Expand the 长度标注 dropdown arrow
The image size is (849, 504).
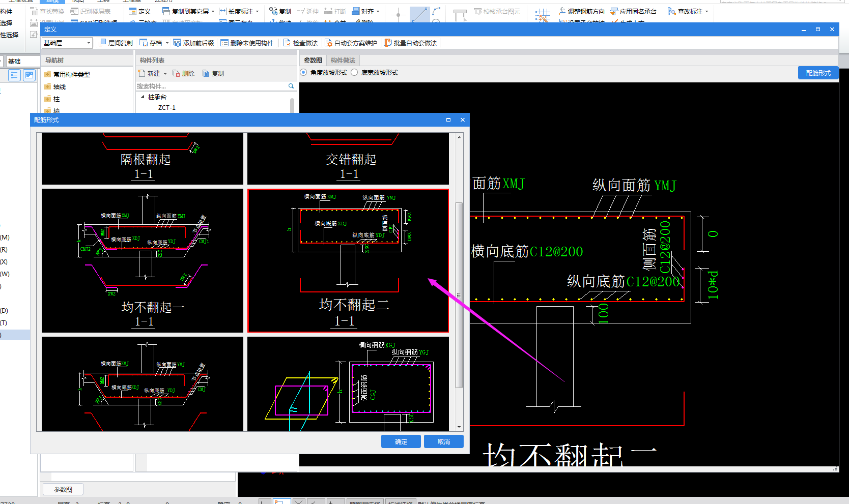pyautogui.click(x=257, y=11)
